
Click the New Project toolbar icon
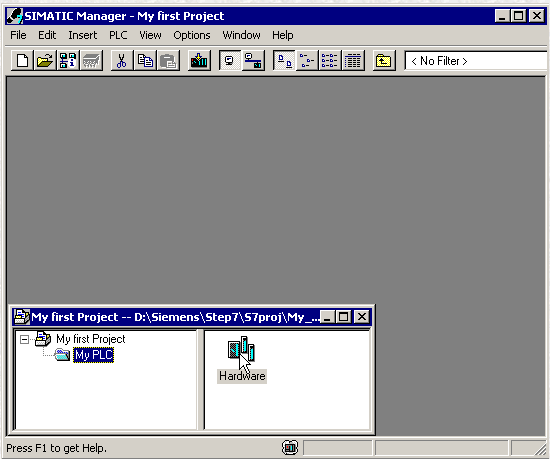point(22,61)
